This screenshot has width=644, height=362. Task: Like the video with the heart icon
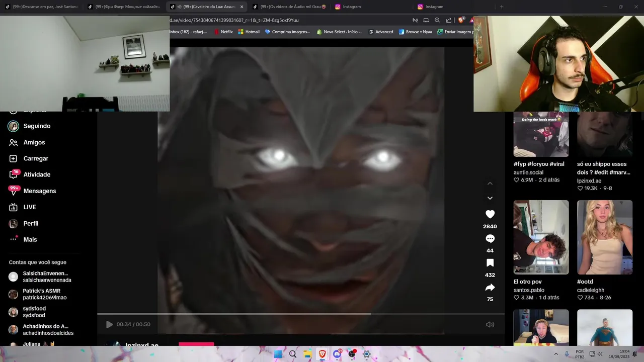click(x=490, y=214)
